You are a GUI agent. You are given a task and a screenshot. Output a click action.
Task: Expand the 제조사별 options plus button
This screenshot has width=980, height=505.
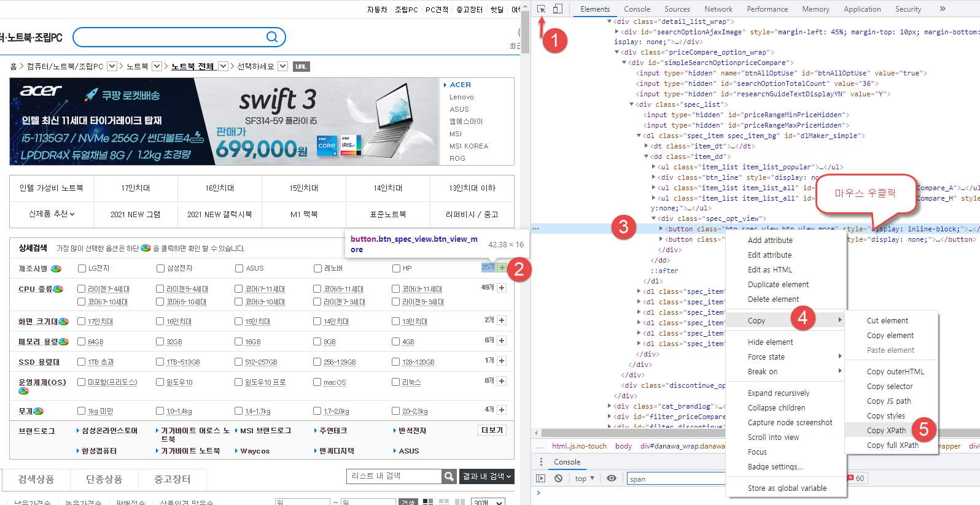(x=502, y=268)
